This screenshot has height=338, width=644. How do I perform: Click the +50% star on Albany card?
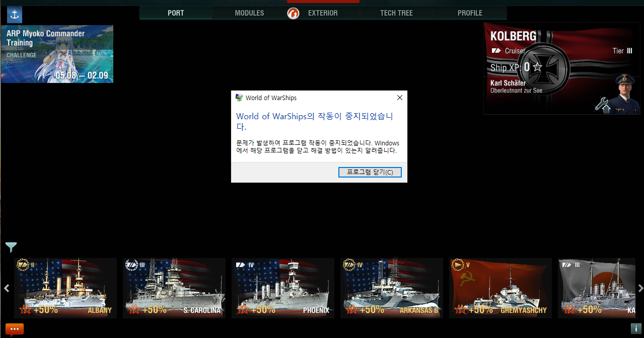tap(26, 309)
